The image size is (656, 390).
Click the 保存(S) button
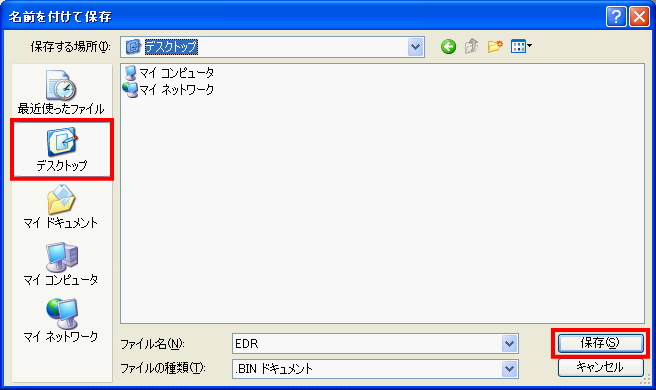(600, 343)
